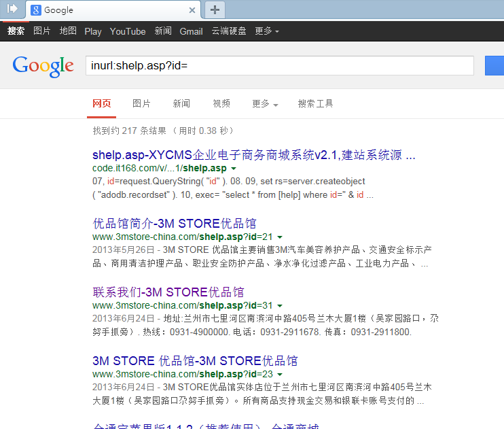The image size is (504, 429).
Task: Open 地图 in the black bar
Action: [x=68, y=31]
